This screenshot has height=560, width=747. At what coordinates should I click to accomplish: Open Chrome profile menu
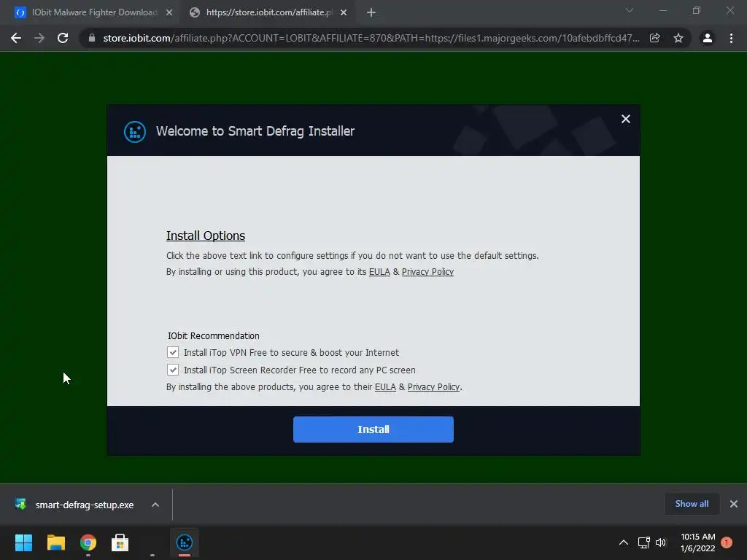click(x=708, y=38)
